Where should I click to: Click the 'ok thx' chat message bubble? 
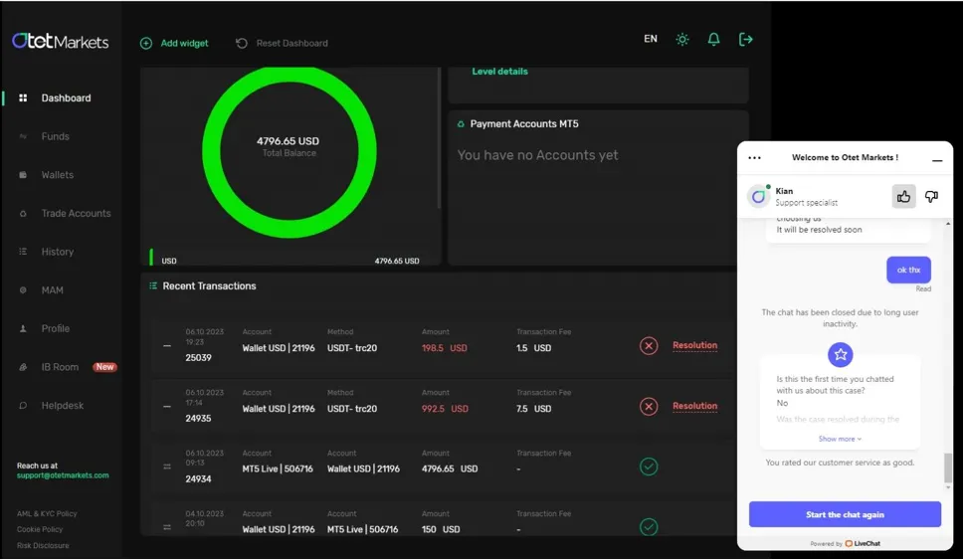tap(908, 270)
